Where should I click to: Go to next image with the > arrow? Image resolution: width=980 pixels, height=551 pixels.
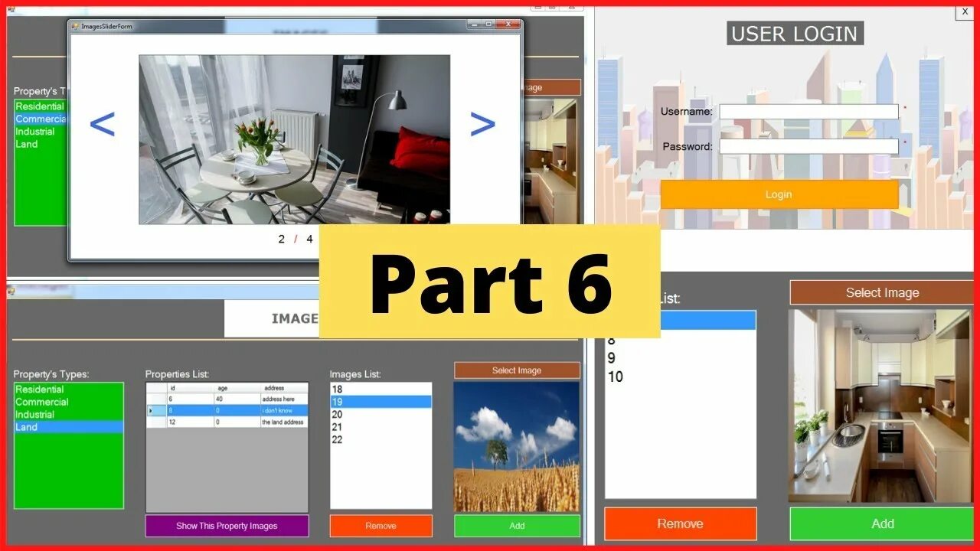click(x=482, y=124)
